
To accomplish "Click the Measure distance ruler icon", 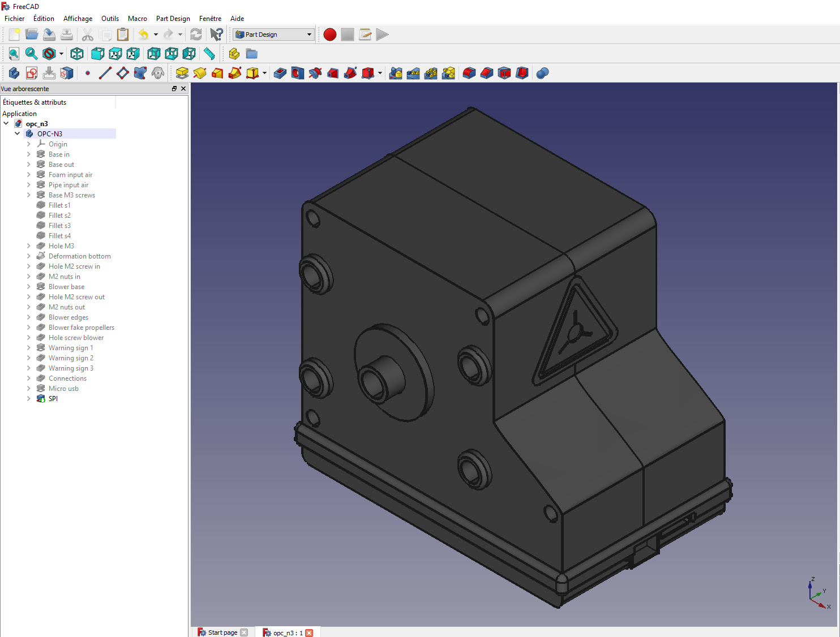I will (209, 54).
